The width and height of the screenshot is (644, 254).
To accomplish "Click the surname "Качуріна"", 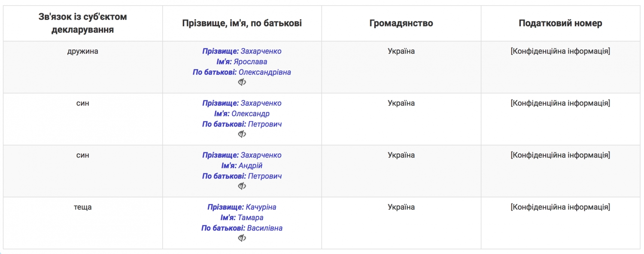I will [261, 207].
